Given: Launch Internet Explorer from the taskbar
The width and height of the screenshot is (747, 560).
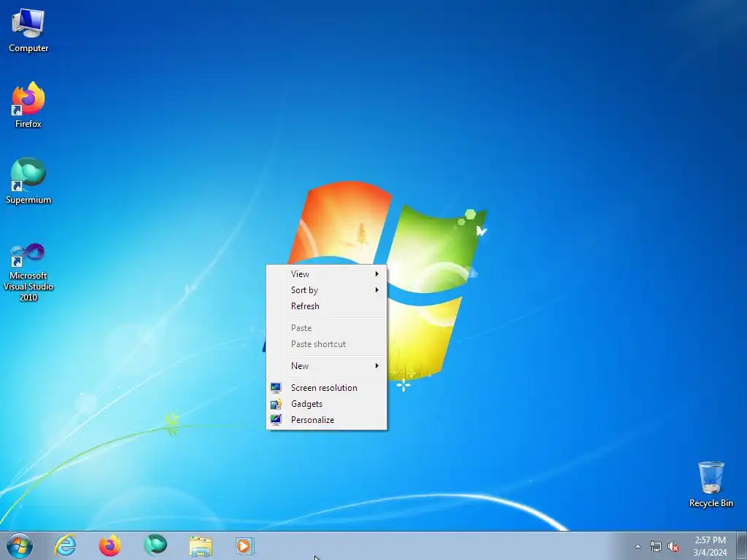Looking at the screenshot, I should 65,545.
